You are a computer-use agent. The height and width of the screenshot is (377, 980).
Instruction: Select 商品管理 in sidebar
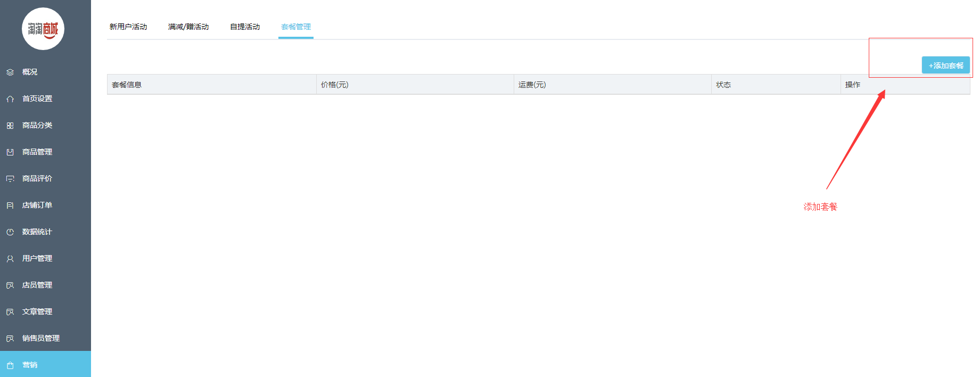(45, 152)
